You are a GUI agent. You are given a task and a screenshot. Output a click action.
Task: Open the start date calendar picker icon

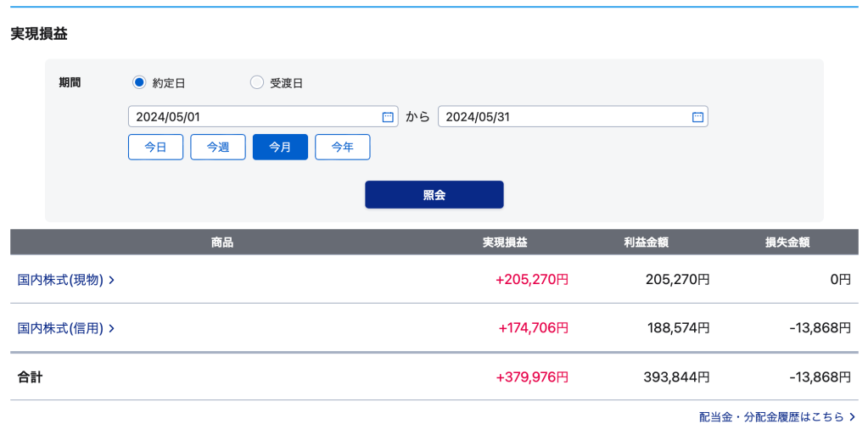click(x=388, y=117)
